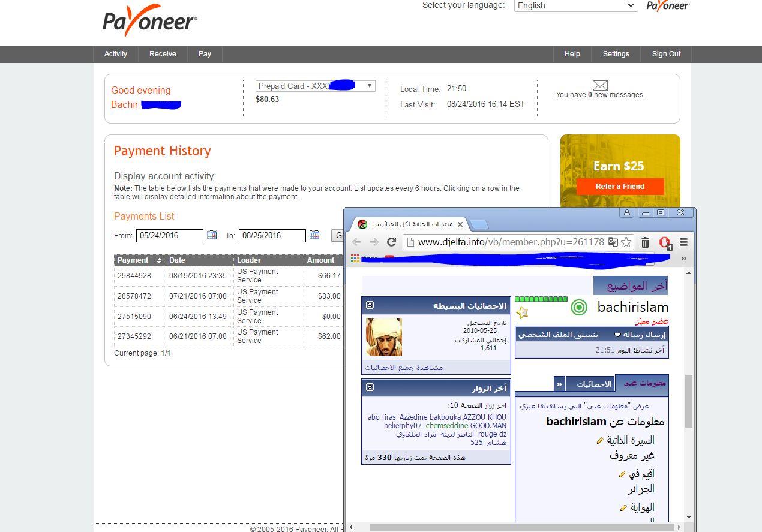Click the translate page icon in address bar
Image resolution: width=762 pixels, height=532 pixels.
coord(613,242)
